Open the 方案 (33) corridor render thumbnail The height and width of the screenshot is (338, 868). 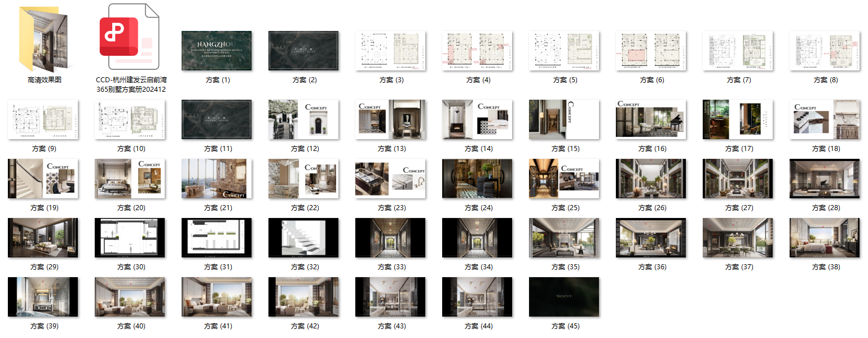click(390, 238)
